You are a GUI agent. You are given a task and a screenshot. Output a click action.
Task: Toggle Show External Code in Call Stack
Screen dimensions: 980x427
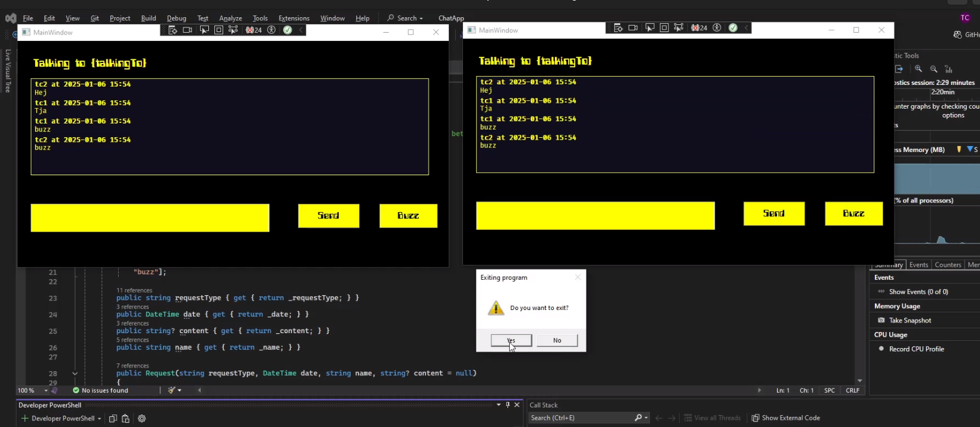[785, 418]
